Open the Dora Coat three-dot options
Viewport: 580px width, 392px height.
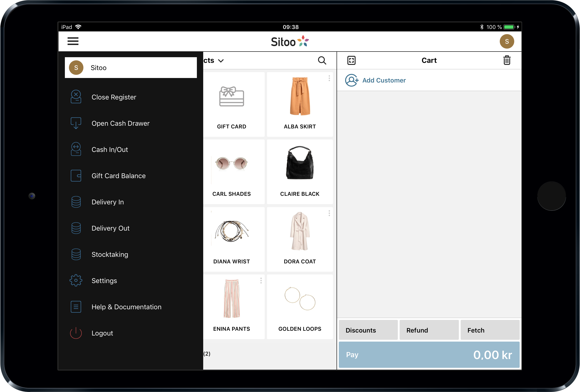[x=329, y=213]
